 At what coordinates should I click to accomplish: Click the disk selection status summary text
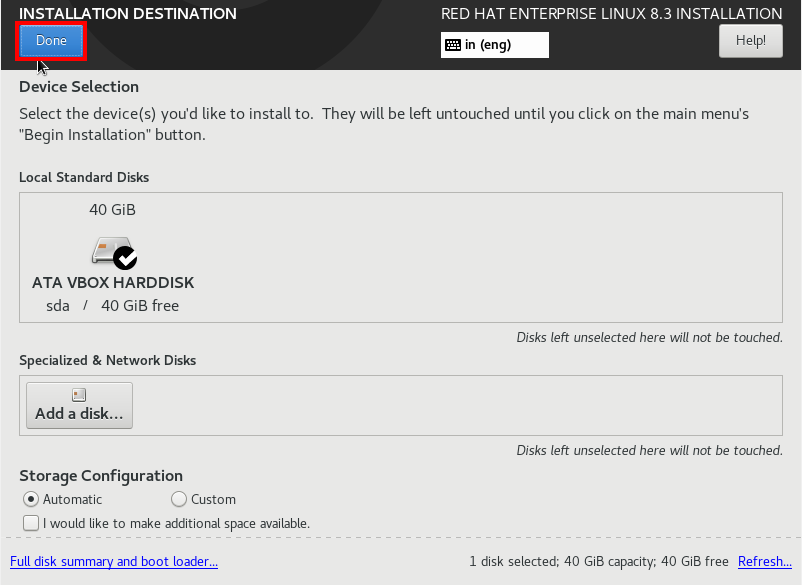[x=599, y=561]
